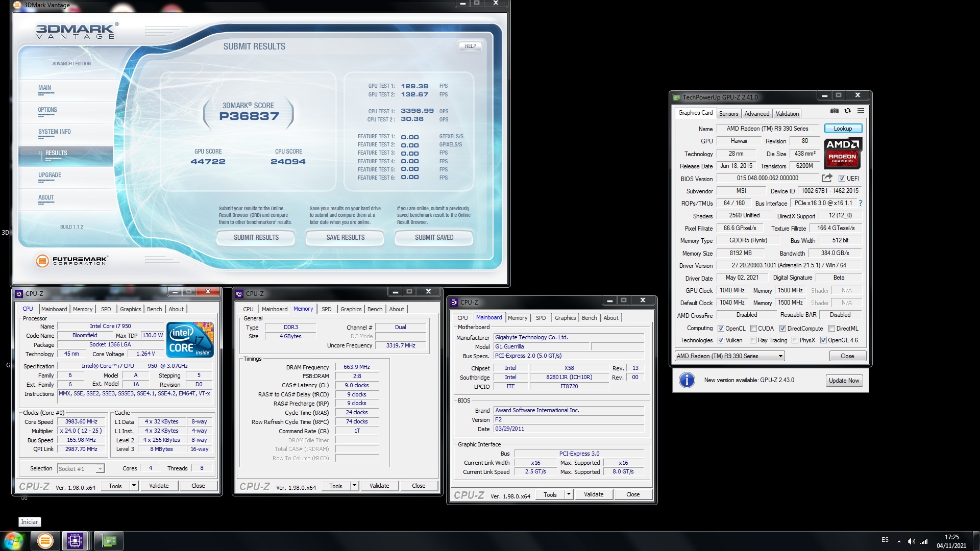980x551 pixels.
Task: Open SPD tab in CPU-Z CPU window
Action: click(x=106, y=309)
